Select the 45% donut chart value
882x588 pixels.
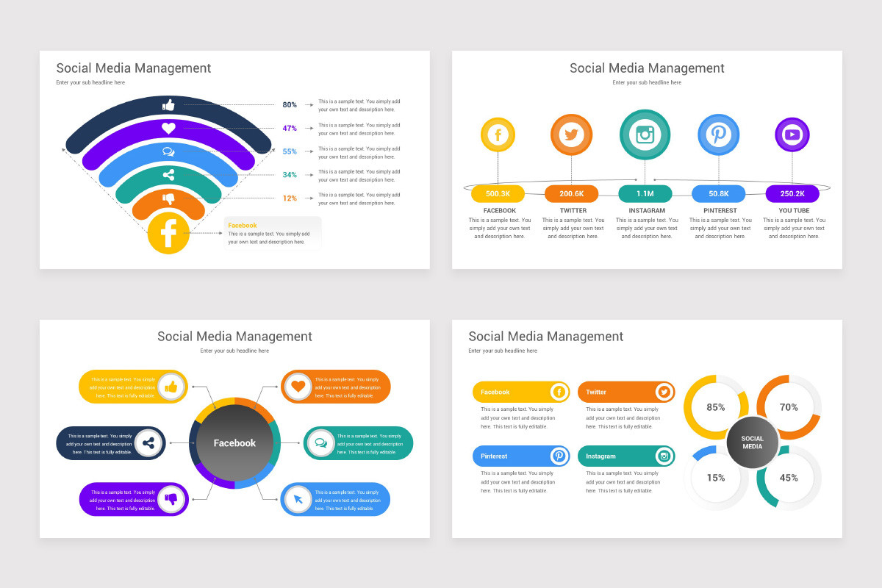(789, 478)
